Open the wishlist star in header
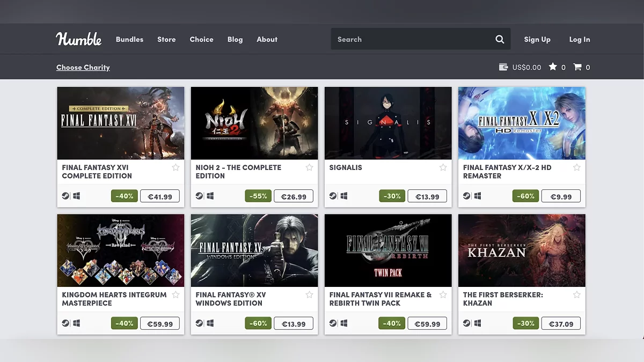Screen dimensions: 644x362 (553, 67)
